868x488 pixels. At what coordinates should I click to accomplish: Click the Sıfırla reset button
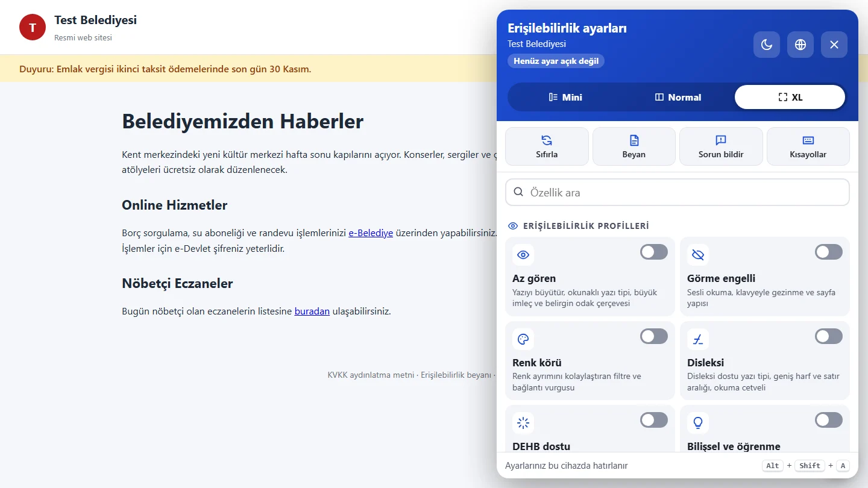(547, 146)
